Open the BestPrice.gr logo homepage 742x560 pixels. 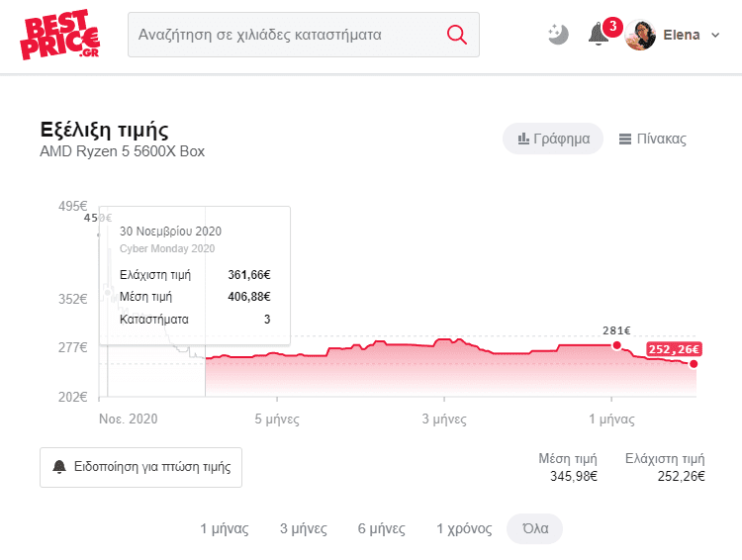click(x=59, y=35)
